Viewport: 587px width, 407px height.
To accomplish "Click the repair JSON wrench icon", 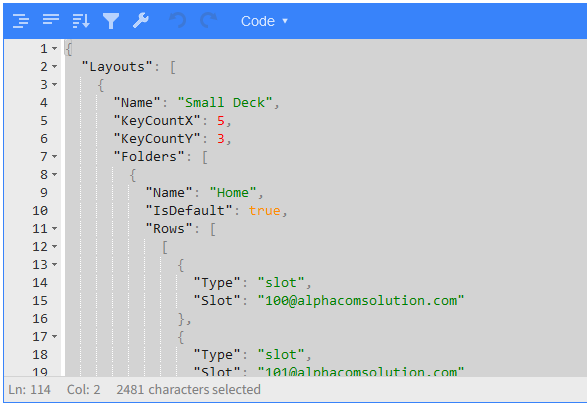I will click(x=141, y=21).
